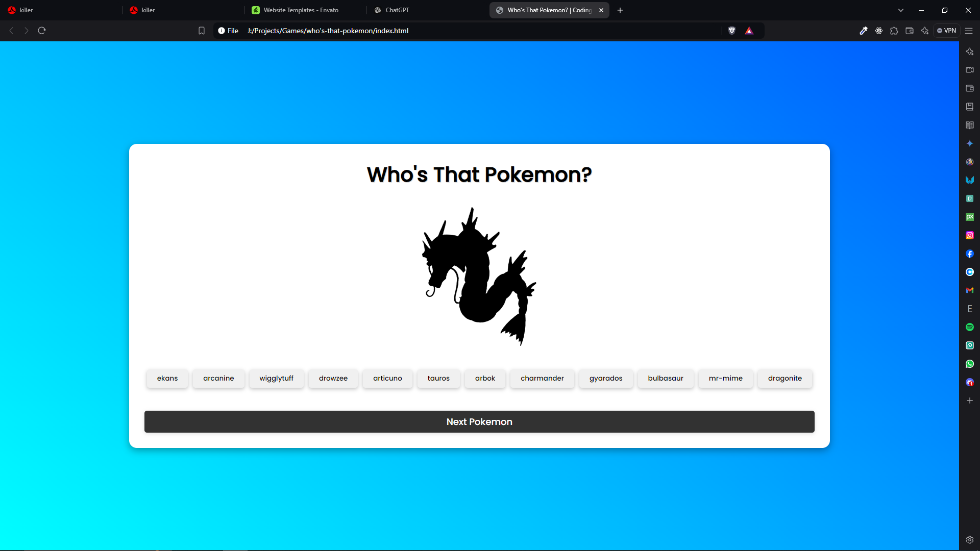Viewport: 980px width, 551px height.
Task: Click the Pokemon silhouette image
Action: coord(479,276)
